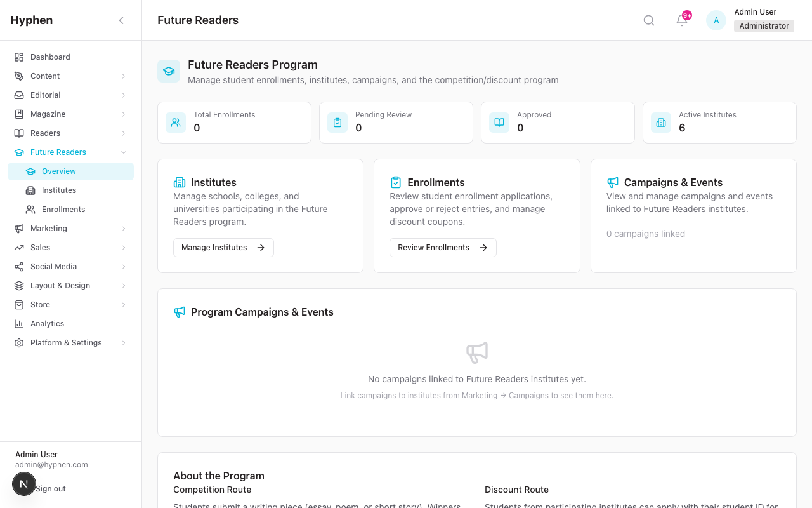Image resolution: width=812 pixels, height=508 pixels.
Task: Click the Future Readers graduation cap icon
Action: (x=18, y=152)
